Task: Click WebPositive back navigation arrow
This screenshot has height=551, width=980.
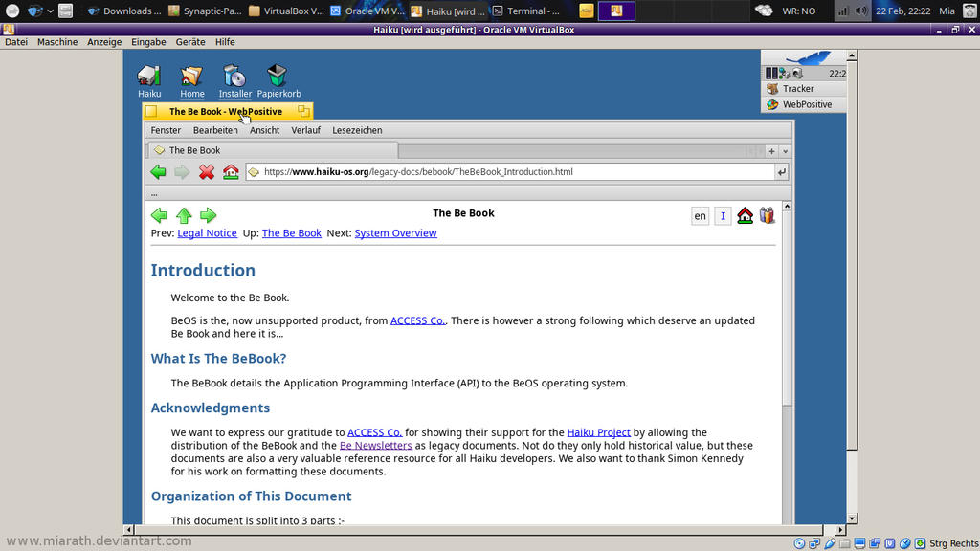Action: 158,172
